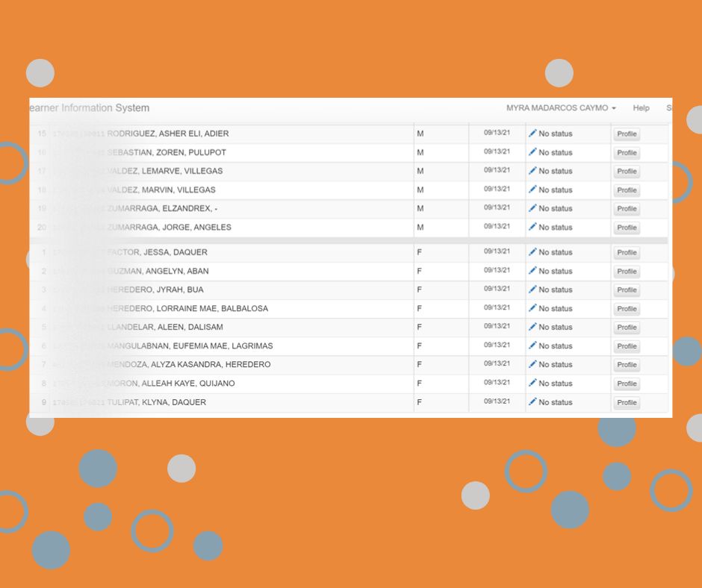702x588 pixels.
Task: Open Profile for Valdez, Marvin
Action: click(627, 190)
